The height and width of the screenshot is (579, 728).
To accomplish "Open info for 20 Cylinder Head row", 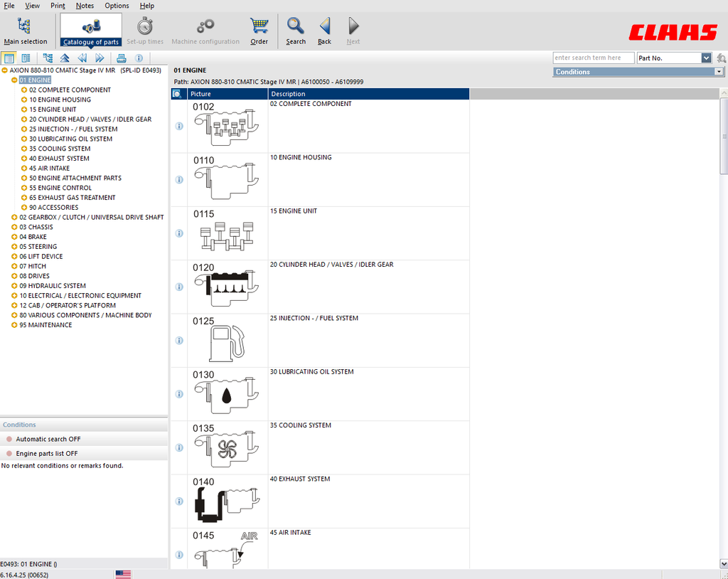I will point(179,287).
